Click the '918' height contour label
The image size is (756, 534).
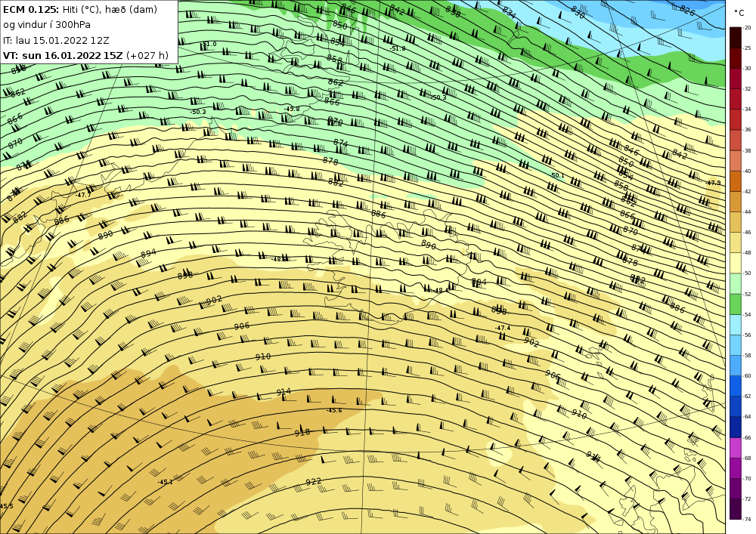(x=302, y=432)
